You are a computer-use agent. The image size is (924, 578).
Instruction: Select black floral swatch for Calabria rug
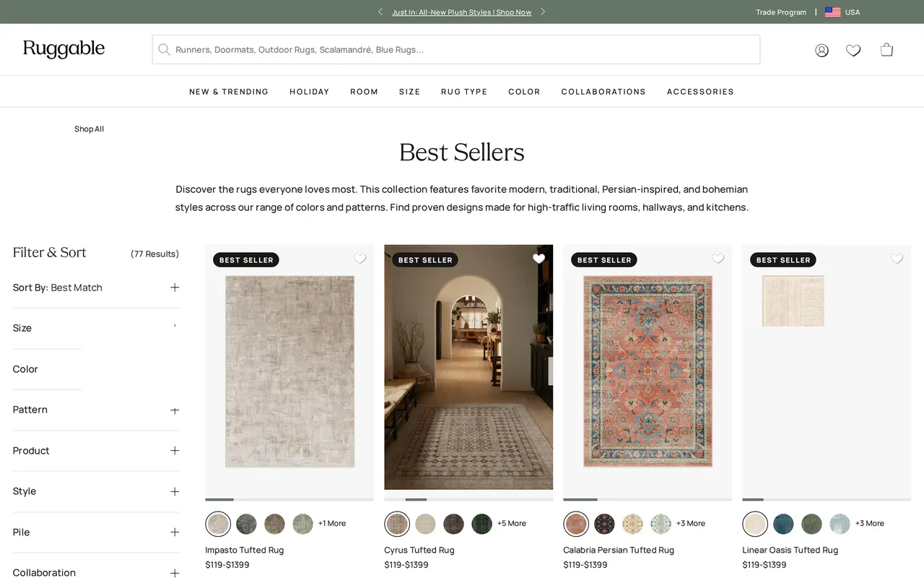(604, 524)
